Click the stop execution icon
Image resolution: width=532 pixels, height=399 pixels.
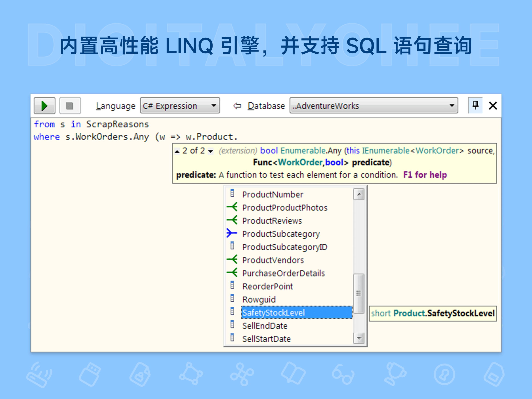pyautogui.click(x=70, y=105)
